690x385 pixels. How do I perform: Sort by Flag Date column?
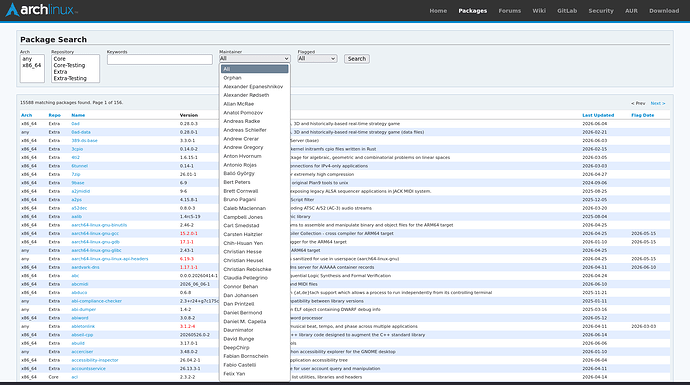pos(642,115)
